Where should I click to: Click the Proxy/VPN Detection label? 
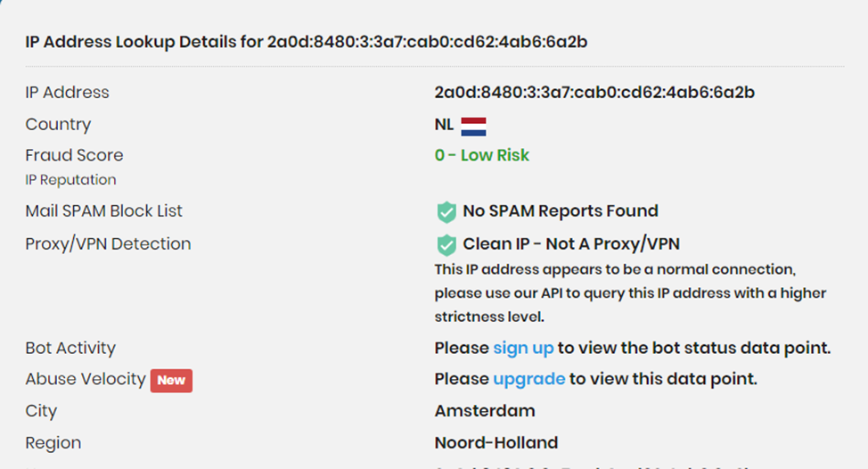click(x=108, y=243)
